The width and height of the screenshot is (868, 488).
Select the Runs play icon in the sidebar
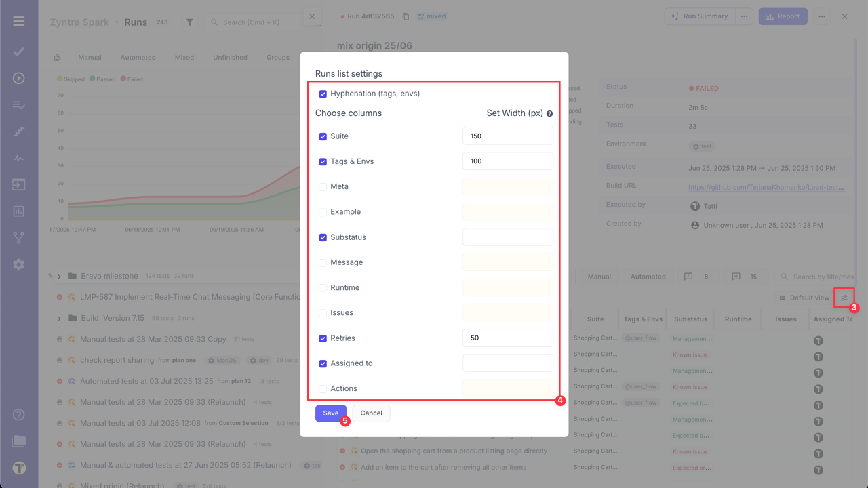[x=19, y=79]
